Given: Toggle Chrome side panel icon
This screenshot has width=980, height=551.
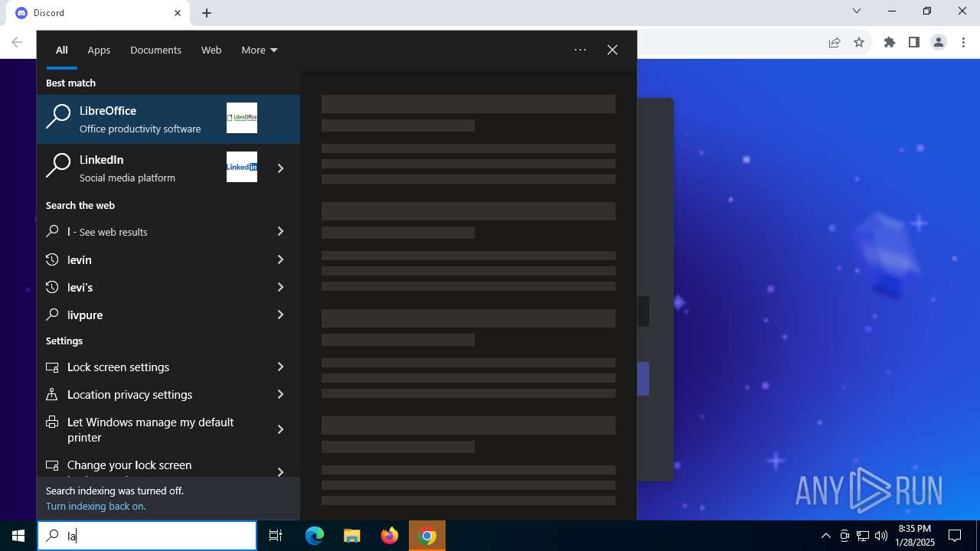Looking at the screenshot, I should (914, 43).
